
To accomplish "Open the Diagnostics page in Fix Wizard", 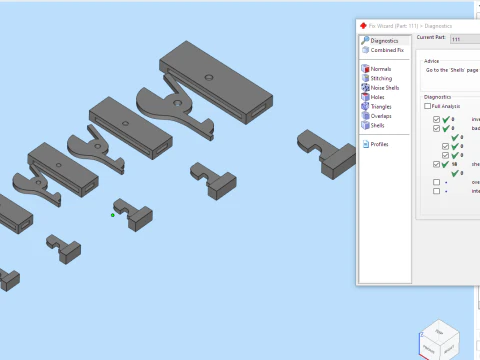I will coord(384,41).
